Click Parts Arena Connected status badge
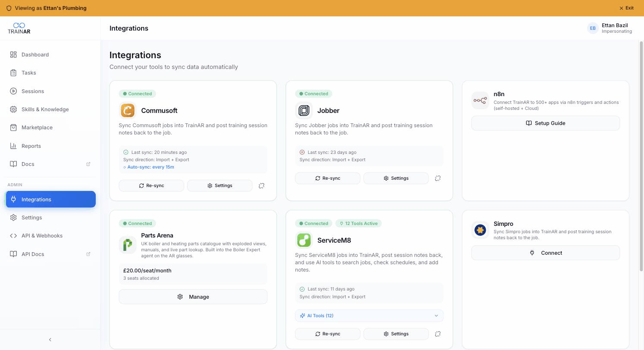 138,223
